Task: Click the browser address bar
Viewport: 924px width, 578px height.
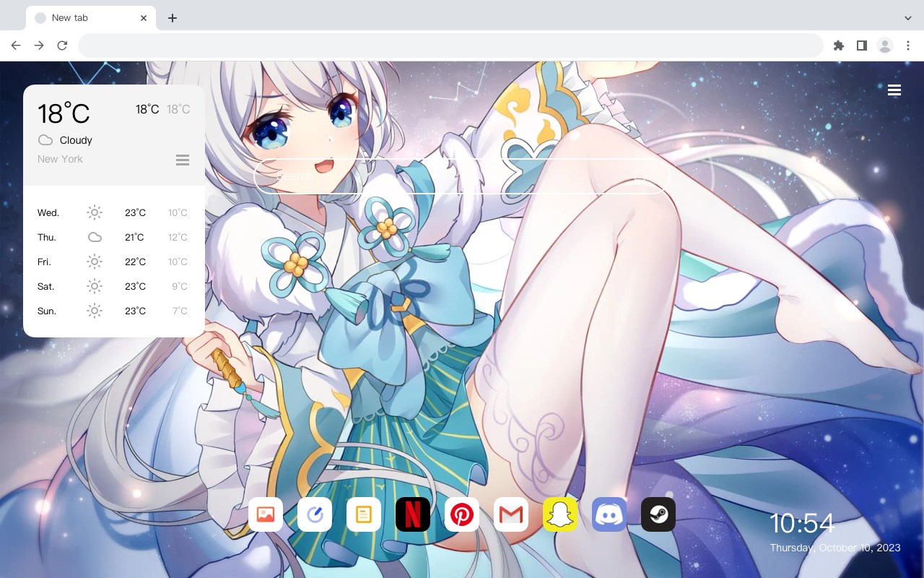Action: point(450,46)
